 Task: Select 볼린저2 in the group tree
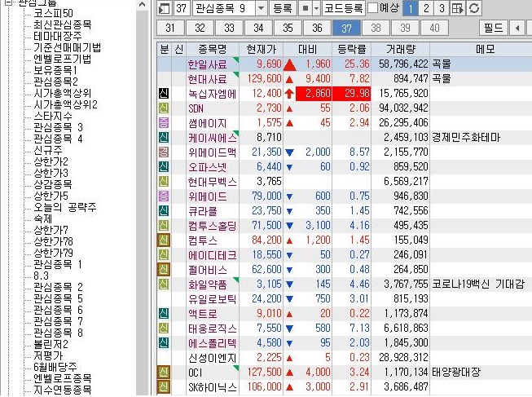pyautogui.click(x=51, y=344)
